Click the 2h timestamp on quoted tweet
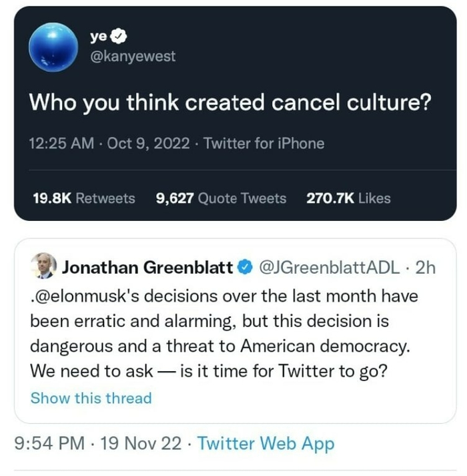 point(425,268)
